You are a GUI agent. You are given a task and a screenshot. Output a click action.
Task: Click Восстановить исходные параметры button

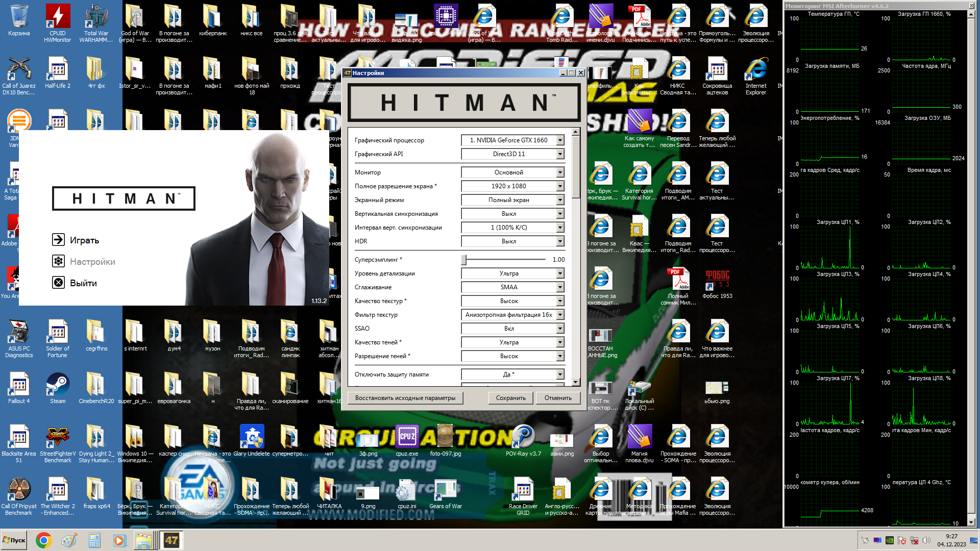click(x=405, y=398)
